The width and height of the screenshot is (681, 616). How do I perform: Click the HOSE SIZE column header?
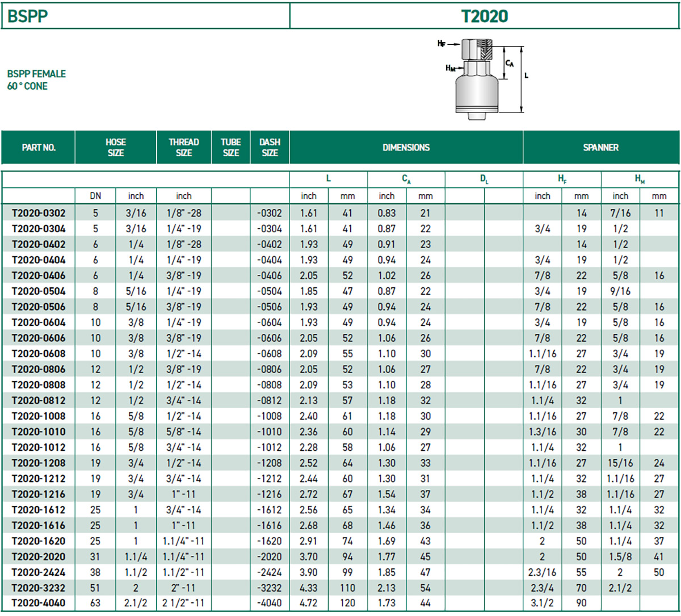coord(116,148)
